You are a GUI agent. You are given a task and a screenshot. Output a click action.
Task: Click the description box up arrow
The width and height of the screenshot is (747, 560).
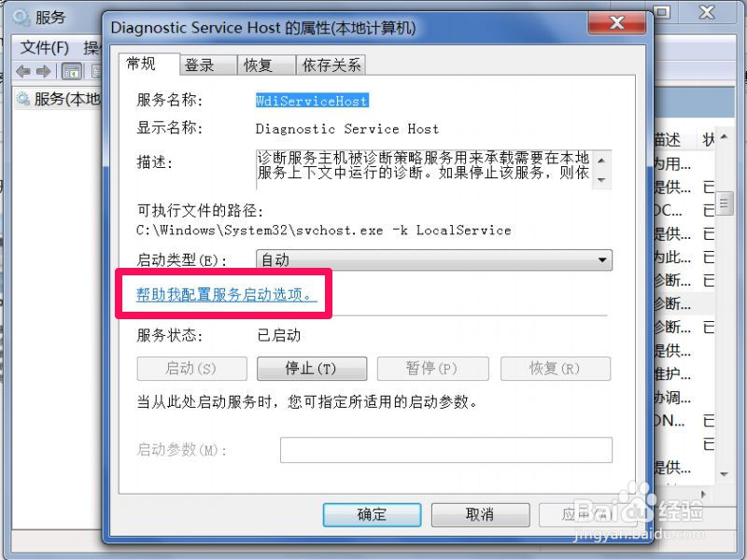[x=601, y=161]
